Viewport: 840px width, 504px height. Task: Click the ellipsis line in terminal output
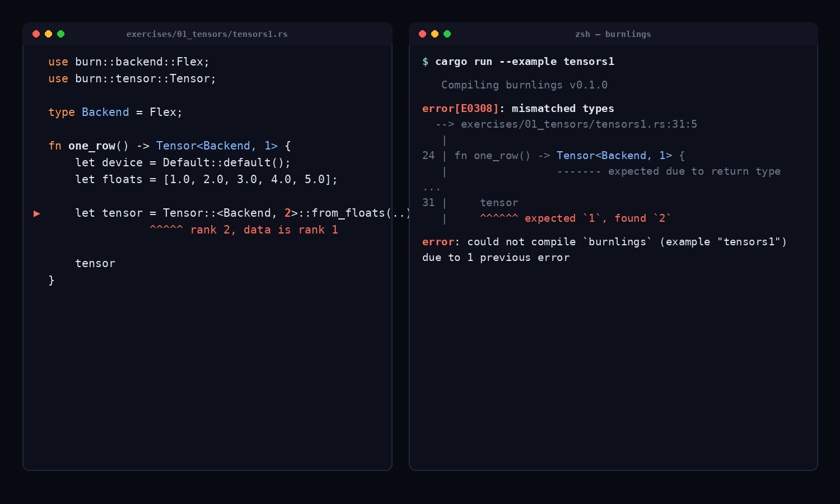(432, 189)
